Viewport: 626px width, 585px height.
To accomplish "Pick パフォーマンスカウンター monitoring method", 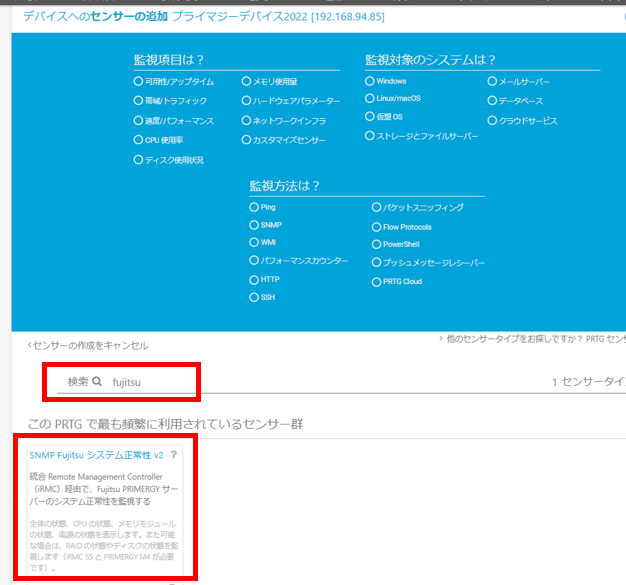I will (254, 260).
